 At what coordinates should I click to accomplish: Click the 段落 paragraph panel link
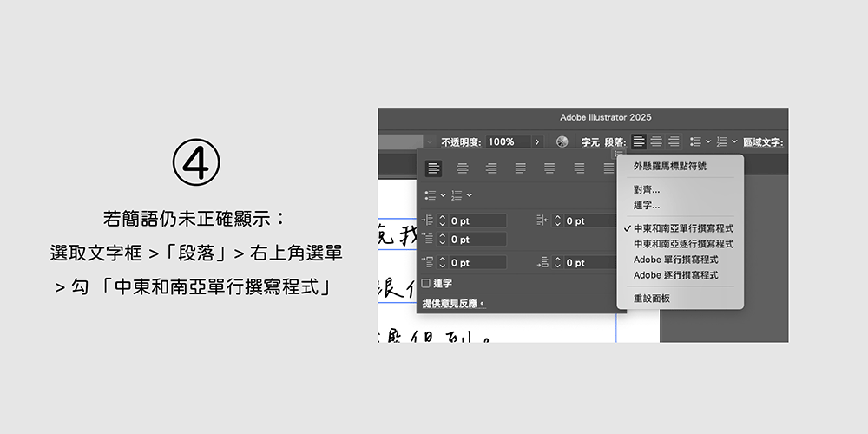pos(615,141)
